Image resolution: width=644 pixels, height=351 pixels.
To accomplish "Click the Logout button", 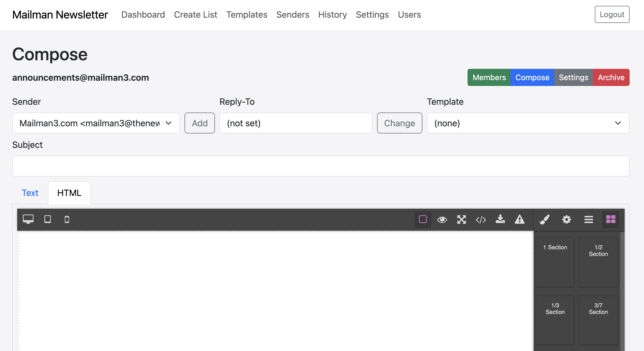I will pos(612,14).
